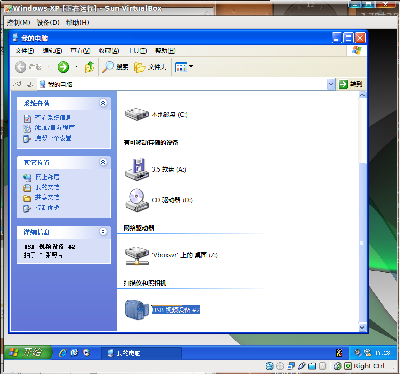Click the Local Disk (C:) label
400x374 pixels.
[169, 115]
